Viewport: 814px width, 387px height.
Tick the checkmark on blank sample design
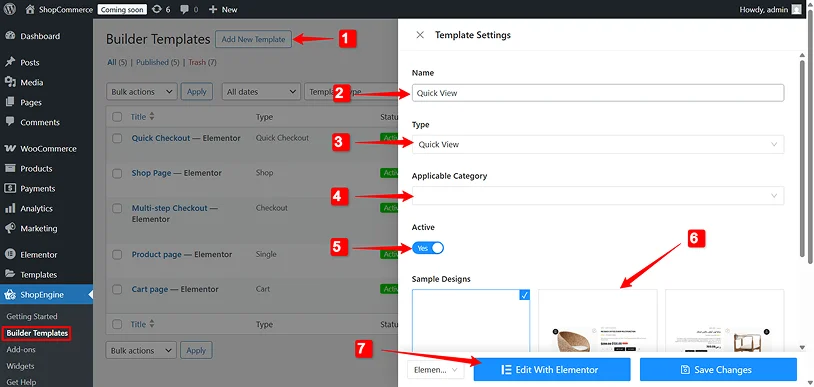click(x=524, y=295)
